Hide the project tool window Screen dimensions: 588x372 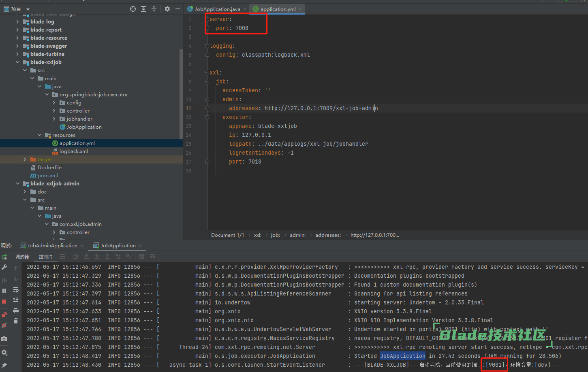tap(177, 9)
